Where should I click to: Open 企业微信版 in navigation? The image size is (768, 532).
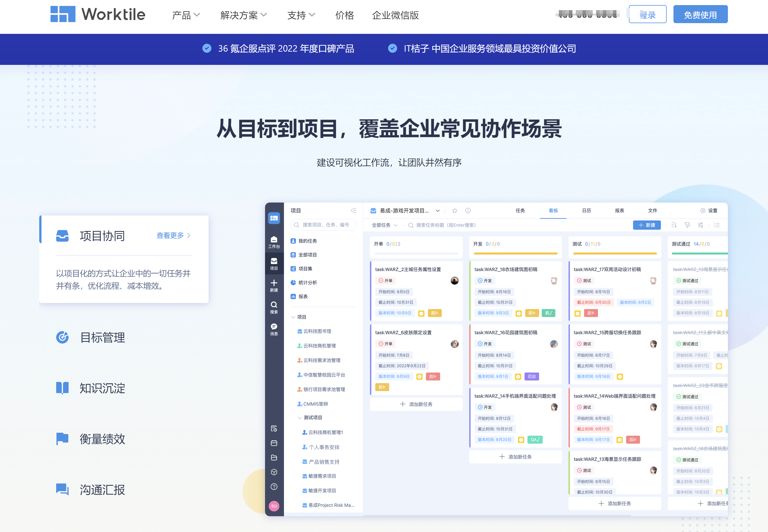click(x=395, y=15)
